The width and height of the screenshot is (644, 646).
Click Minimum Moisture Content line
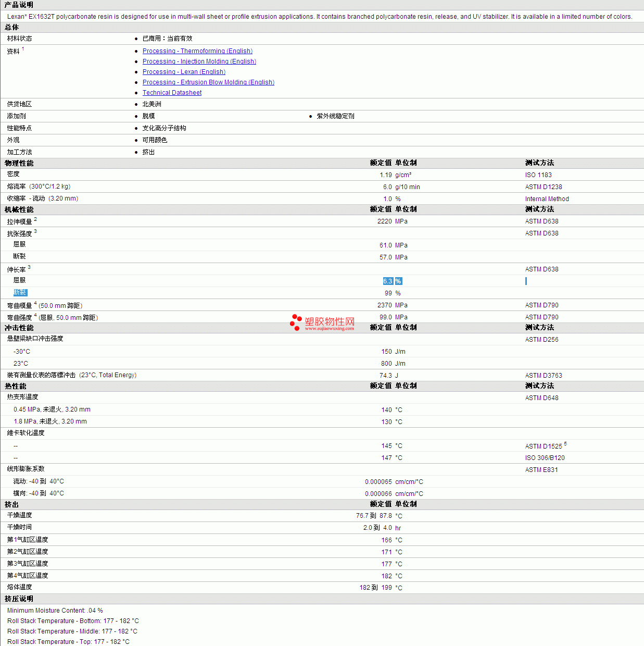click(x=55, y=611)
